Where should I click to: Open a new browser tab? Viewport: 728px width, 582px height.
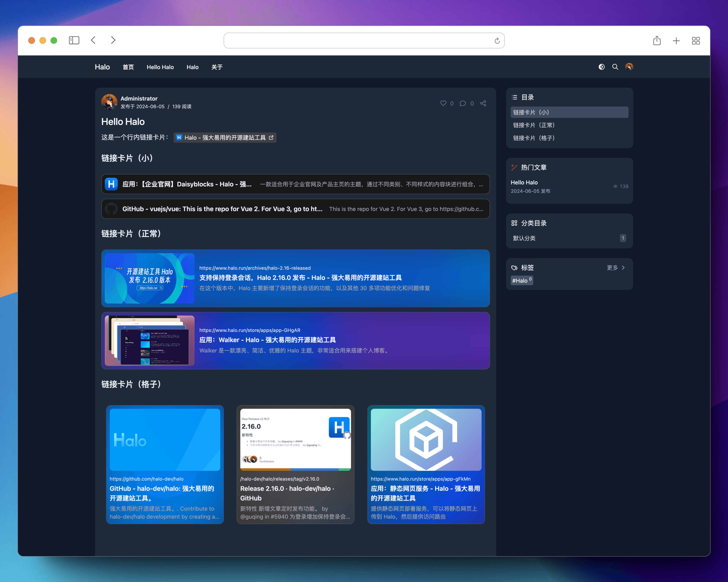click(x=676, y=41)
